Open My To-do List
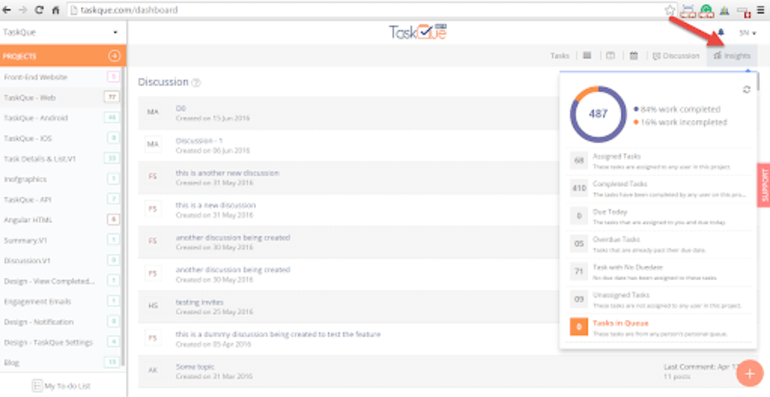This screenshot has height=397, width=770. (x=62, y=386)
